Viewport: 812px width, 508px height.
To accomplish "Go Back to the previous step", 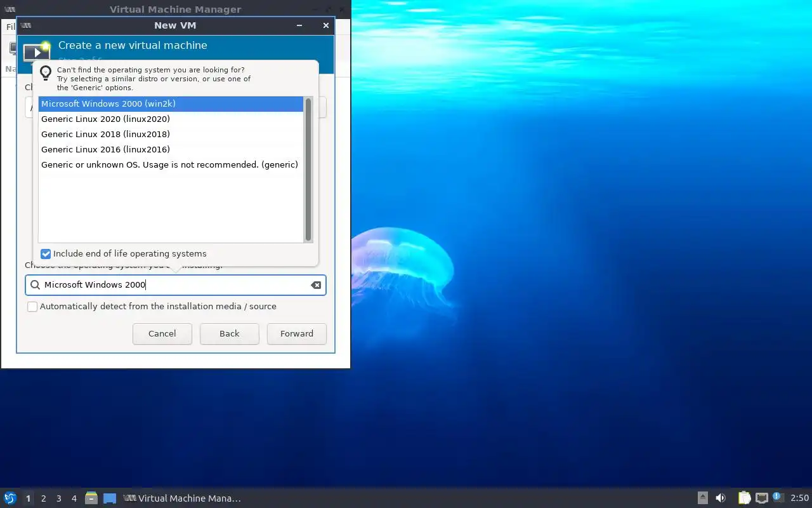I will point(229,334).
